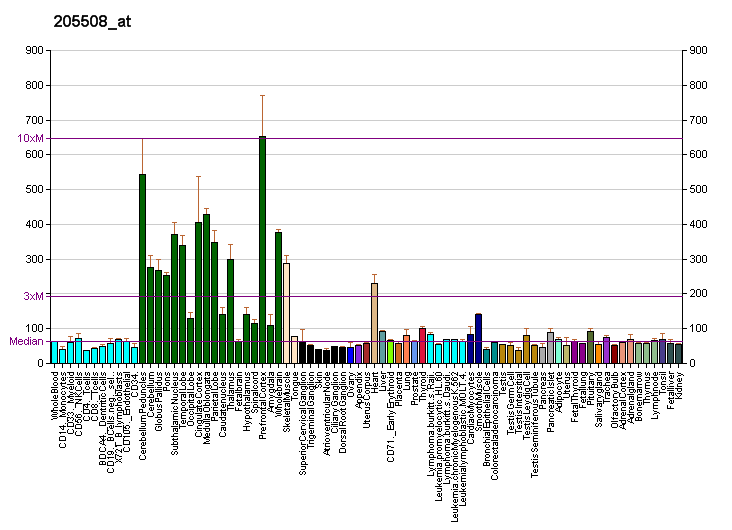The width and height of the screenshot is (732, 530).
Task: Select the BDCA4._DentriticCells axis label
Action: pos(103,418)
